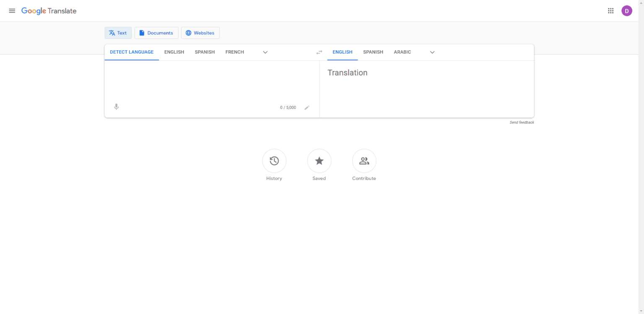The width and height of the screenshot is (644, 314).
Task: Open the handwriting input pencil icon
Action: [307, 107]
